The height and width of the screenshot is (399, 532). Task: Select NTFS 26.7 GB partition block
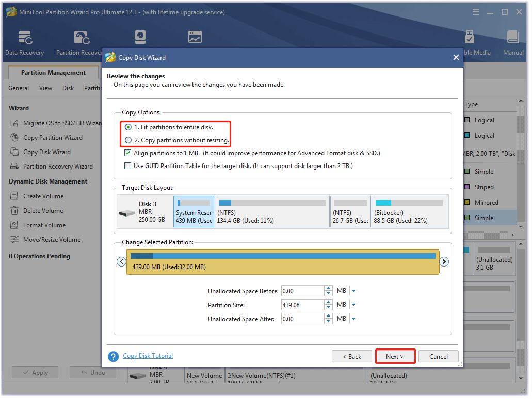click(x=350, y=211)
